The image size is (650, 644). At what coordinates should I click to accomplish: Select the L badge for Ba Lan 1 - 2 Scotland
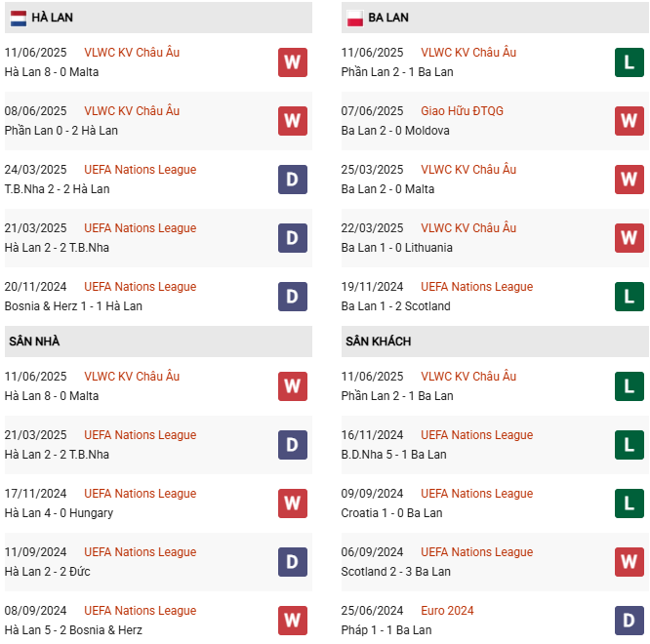pyautogui.click(x=630, y=297)
